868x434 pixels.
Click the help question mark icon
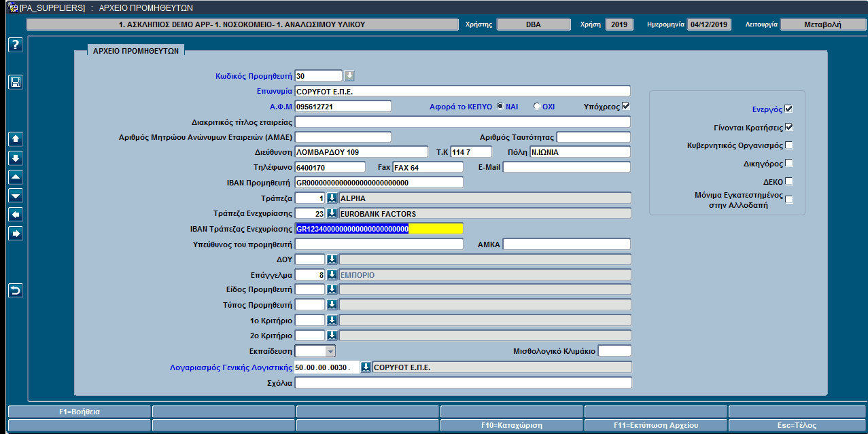coord(15,45)
